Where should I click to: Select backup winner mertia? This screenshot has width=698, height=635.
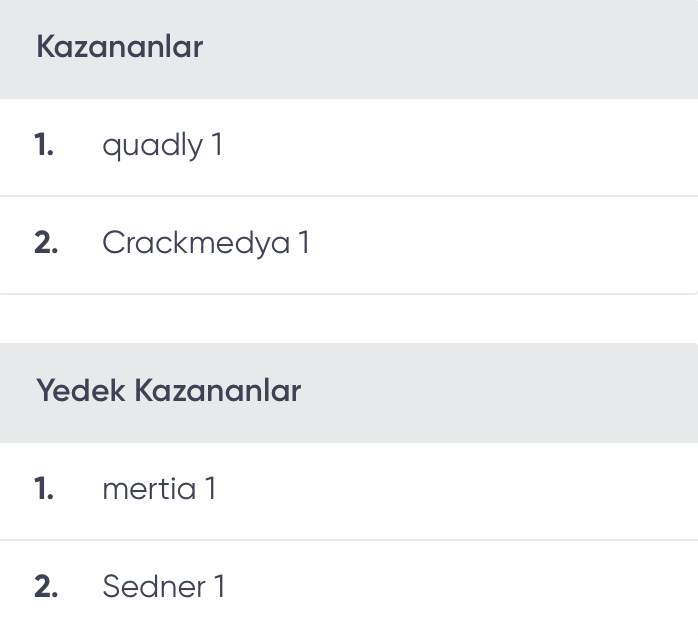coord(149,489)
